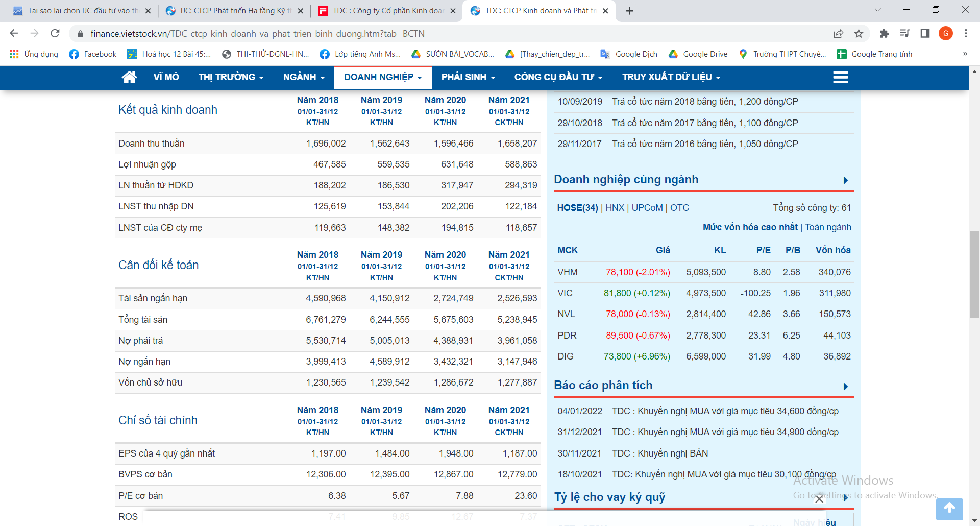The width and height of the screenshot is (980, 526).
Task: Expand TRUY XUẤT DỮ LIỆU dropdown
Action: (671, 77)
